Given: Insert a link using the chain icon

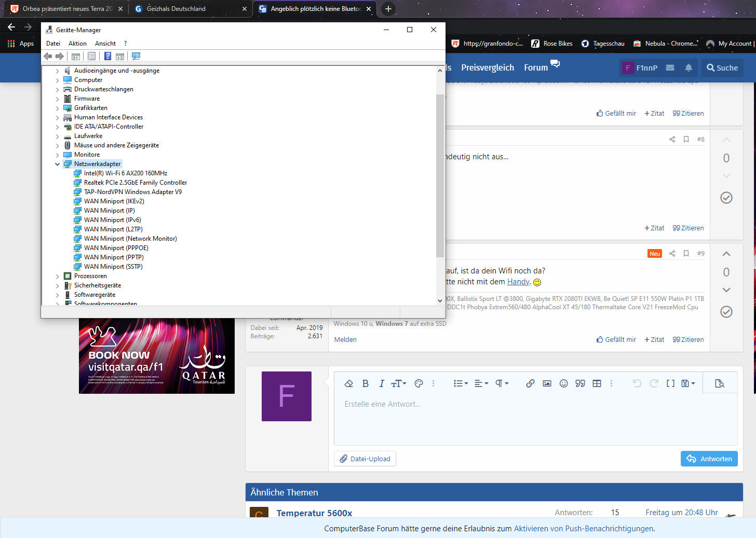Looking at the screenshot, I should click(530, 383).
